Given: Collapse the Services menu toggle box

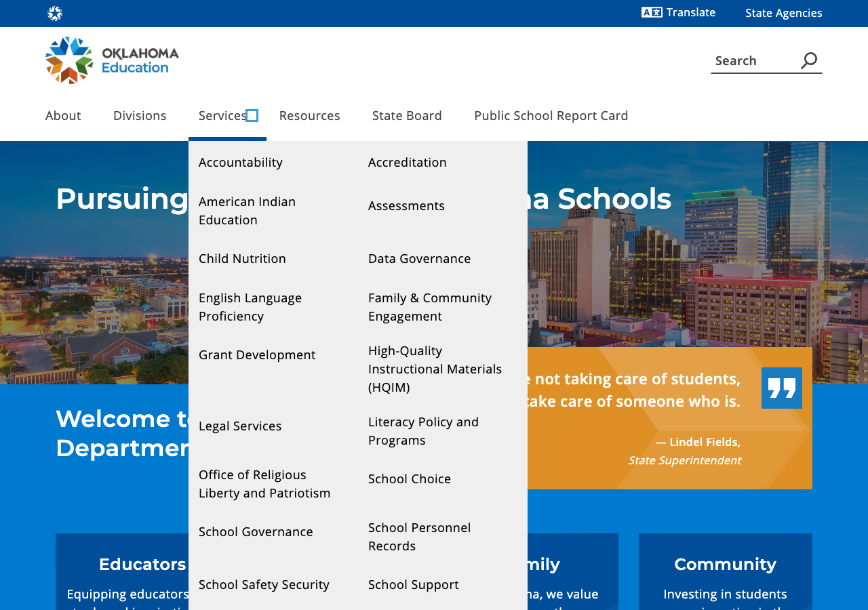Looking at the screenshot, I should [x=252, y=116].
